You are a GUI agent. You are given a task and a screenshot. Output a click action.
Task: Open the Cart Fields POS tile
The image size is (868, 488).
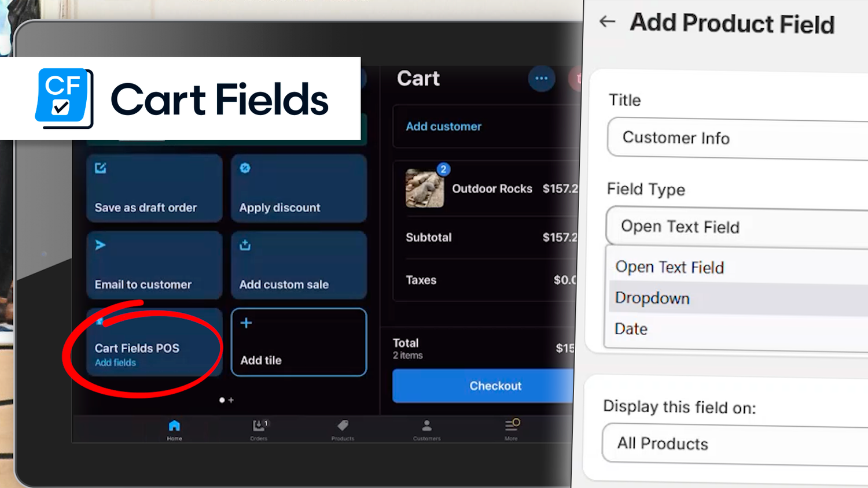tap(154, 342)
